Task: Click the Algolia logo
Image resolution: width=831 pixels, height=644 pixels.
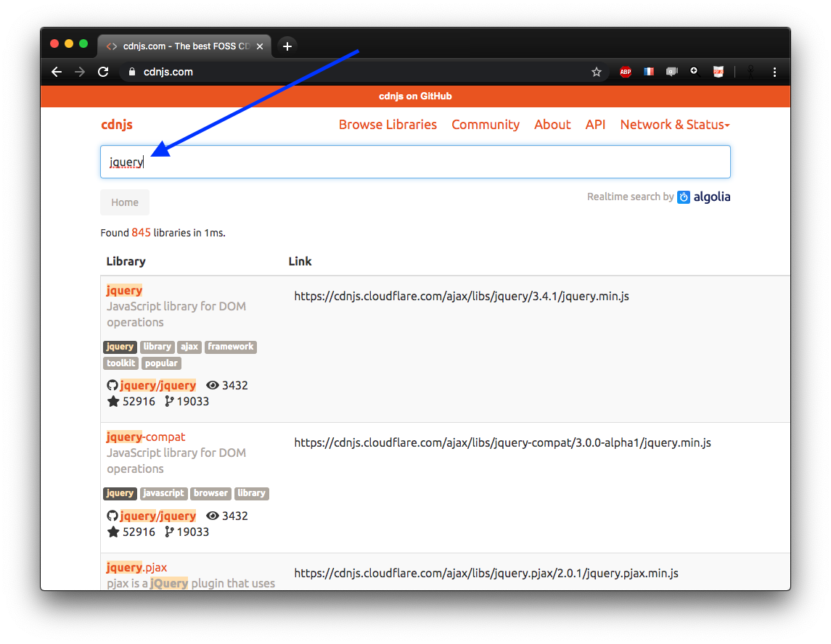Action: tap(703, 197)
